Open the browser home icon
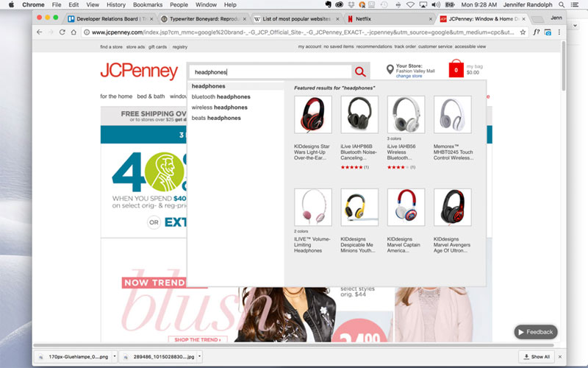 pos(73,32)
